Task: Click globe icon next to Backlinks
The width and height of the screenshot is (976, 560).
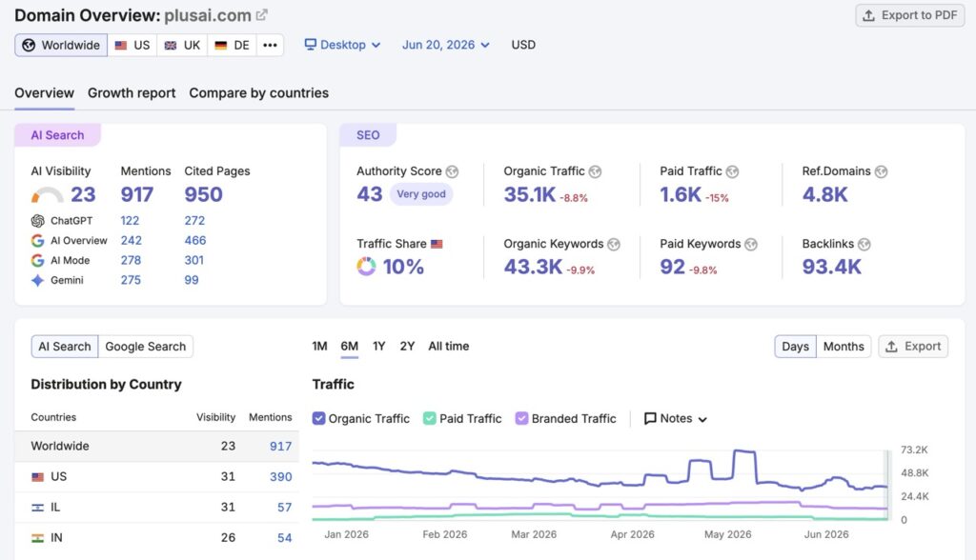Action: point(864,245)
